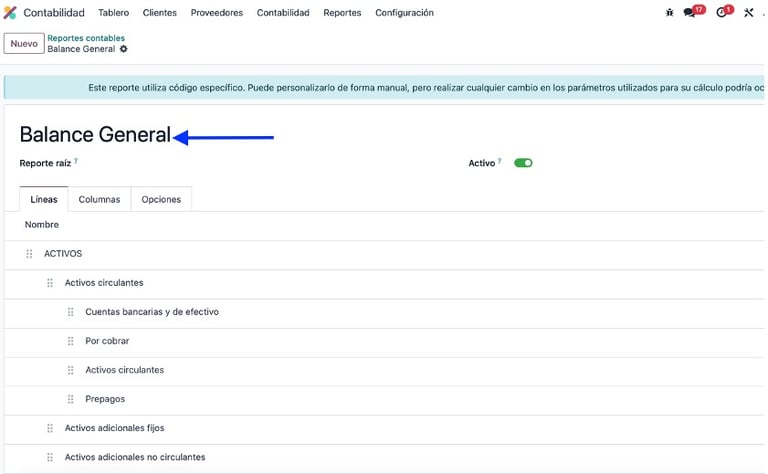Click the Nombre column header
768x474 pixels.
pos(42,225)
